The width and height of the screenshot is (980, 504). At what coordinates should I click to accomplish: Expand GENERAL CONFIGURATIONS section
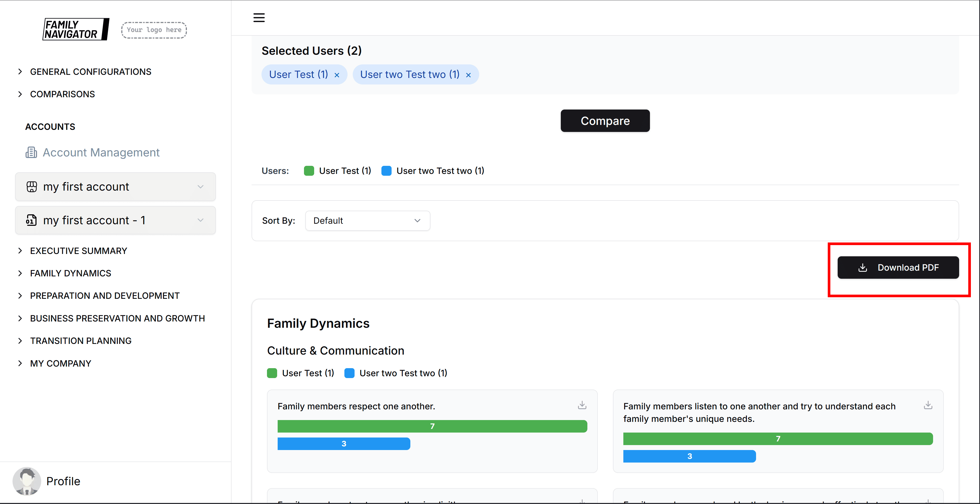coord(90,72)
